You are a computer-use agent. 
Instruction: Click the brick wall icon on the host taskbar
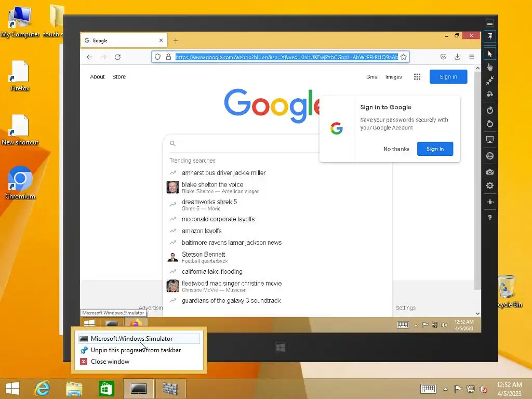click(170, 389)
